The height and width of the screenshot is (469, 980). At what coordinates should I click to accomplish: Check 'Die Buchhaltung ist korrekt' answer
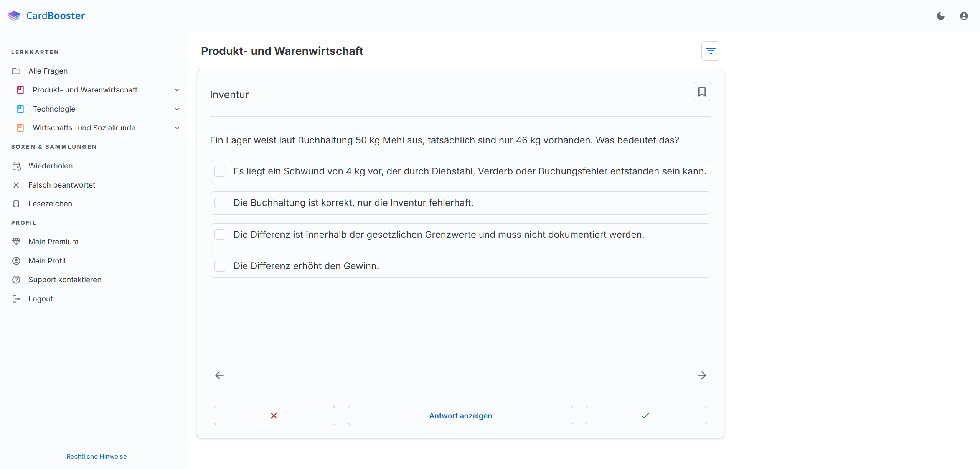click(220, 203)
